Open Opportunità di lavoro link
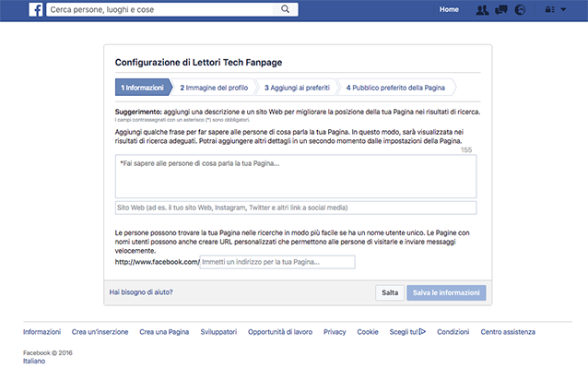 coord(280,332)
